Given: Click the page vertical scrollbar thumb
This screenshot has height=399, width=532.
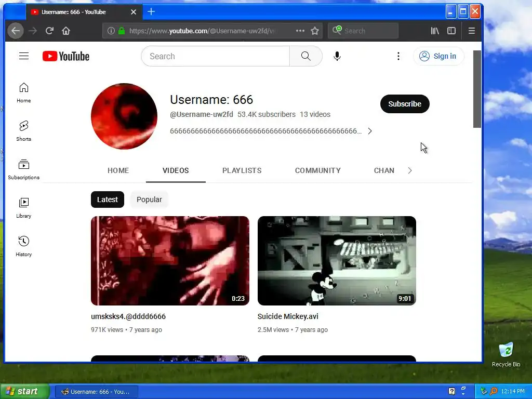Looking at the screenshot, I should click(477, 89).
